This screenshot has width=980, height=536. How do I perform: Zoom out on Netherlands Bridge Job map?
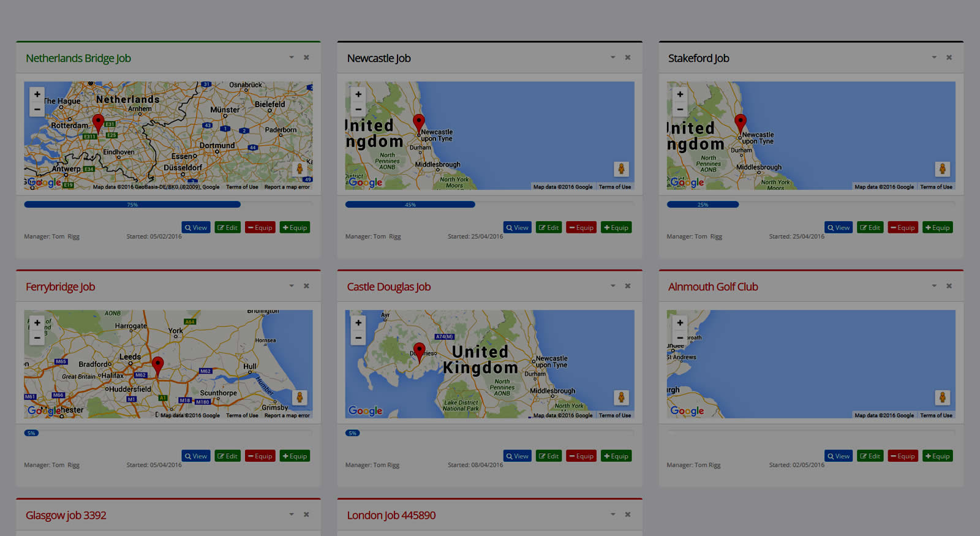[x=37, y=109]
